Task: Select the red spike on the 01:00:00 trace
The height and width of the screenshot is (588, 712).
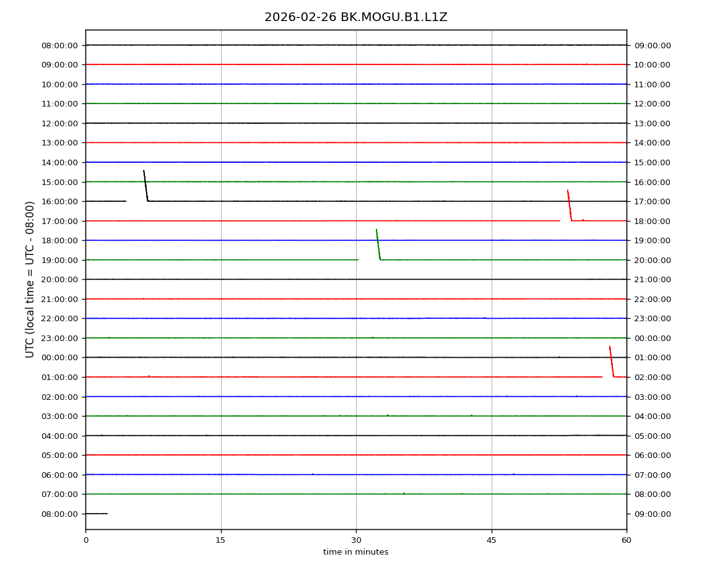Action: coord(612,361)
